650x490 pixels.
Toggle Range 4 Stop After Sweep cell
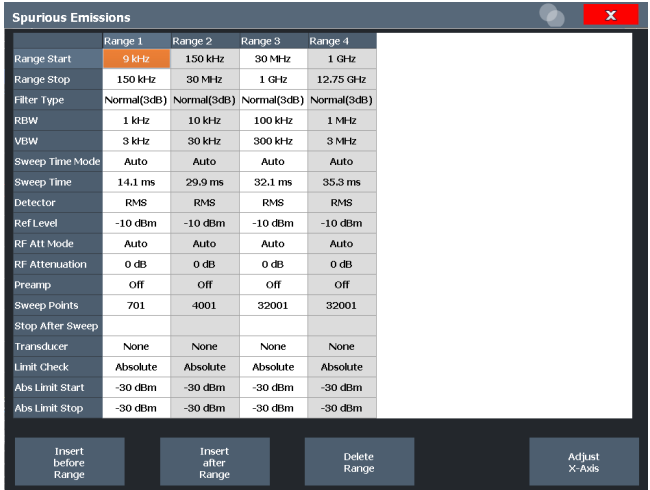342,326
